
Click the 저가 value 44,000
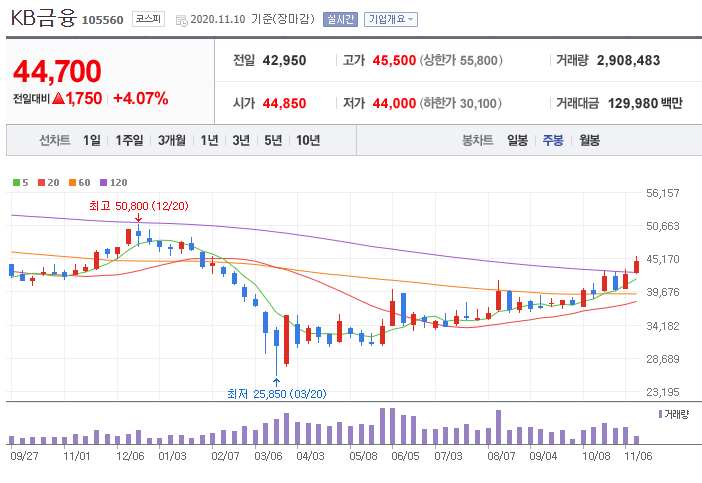[x=394, y=103]
